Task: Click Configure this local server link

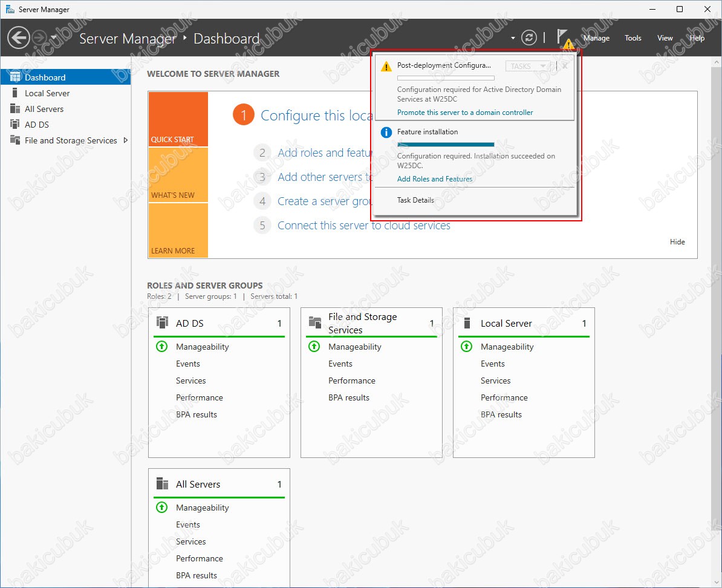Action: pyautogui.click(x=316, y=115)
